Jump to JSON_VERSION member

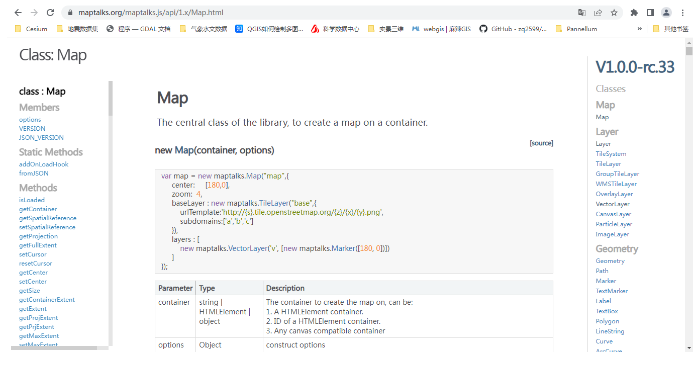tap(41, 137)
